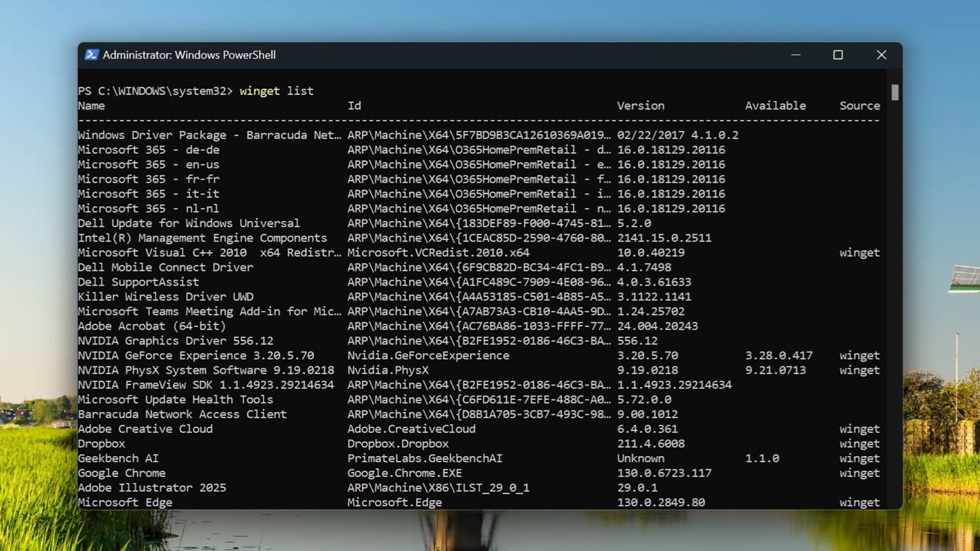
Task: Select the Google Chrome entry row
Action: pos(121,473)
